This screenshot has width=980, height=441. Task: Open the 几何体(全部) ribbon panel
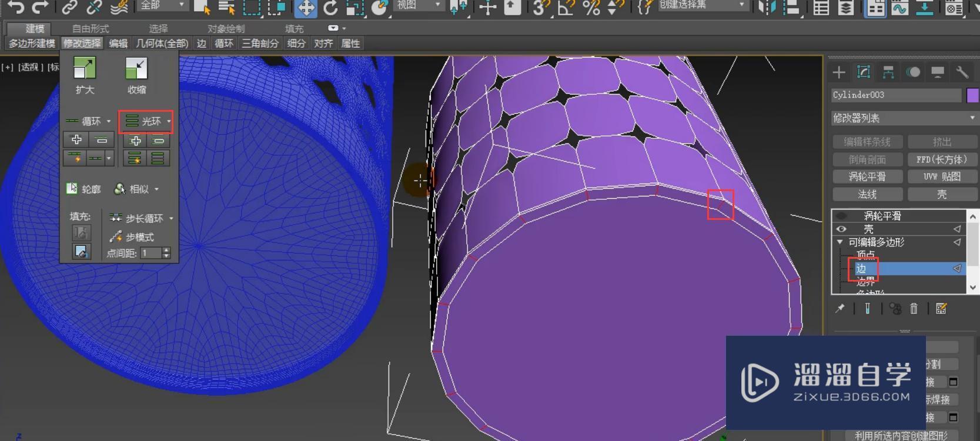point(162,44)
